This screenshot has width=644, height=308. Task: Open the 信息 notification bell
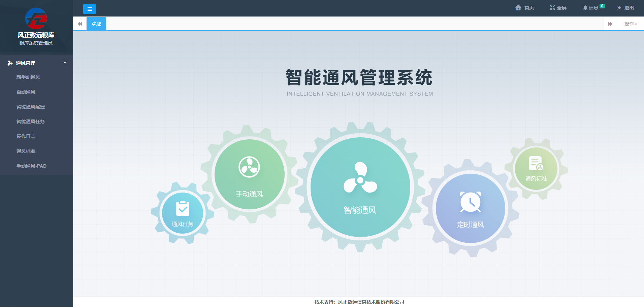click(x=585, y=8)
